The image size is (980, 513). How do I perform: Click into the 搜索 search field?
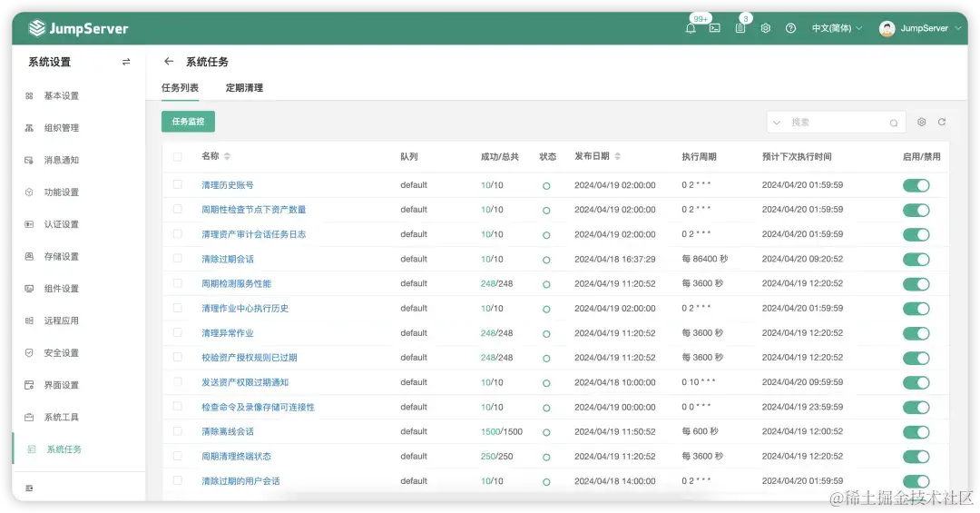[838, 123]
